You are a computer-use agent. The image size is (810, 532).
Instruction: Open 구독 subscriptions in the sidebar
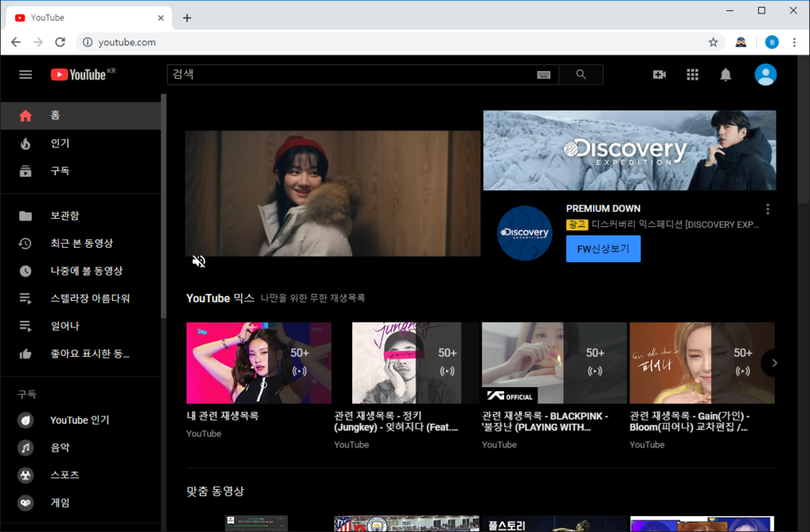pos(80,171)
